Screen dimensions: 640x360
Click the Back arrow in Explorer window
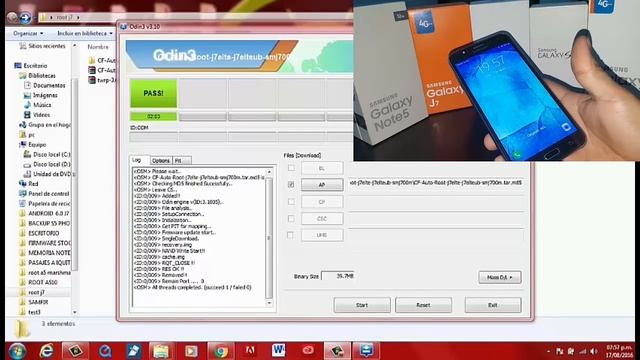coord(13,18)
